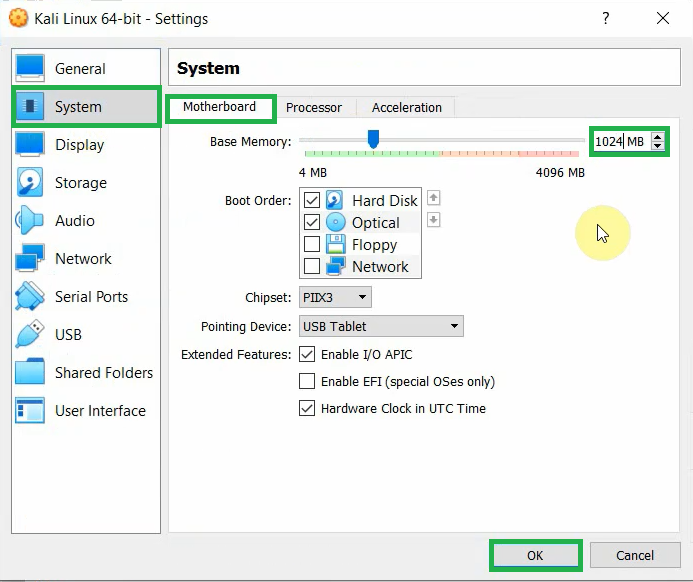Select the Network boot device icon in Boot Order

(x=335, y=266)
